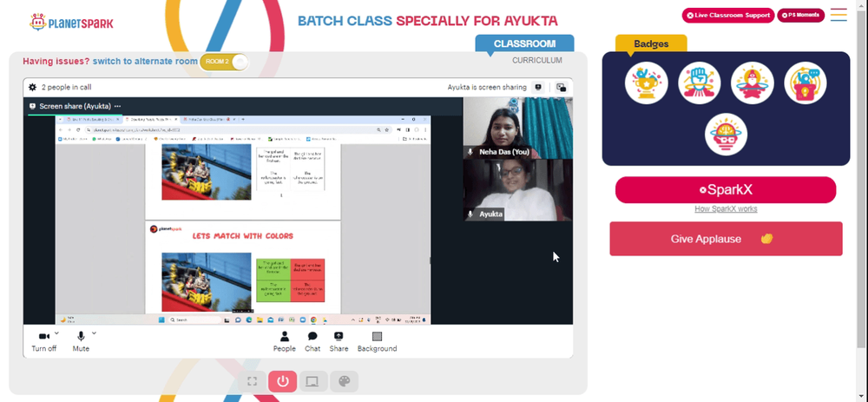Open the color palette theme icon
Screen dimensions: 868x402
click(x=345, y=381)
